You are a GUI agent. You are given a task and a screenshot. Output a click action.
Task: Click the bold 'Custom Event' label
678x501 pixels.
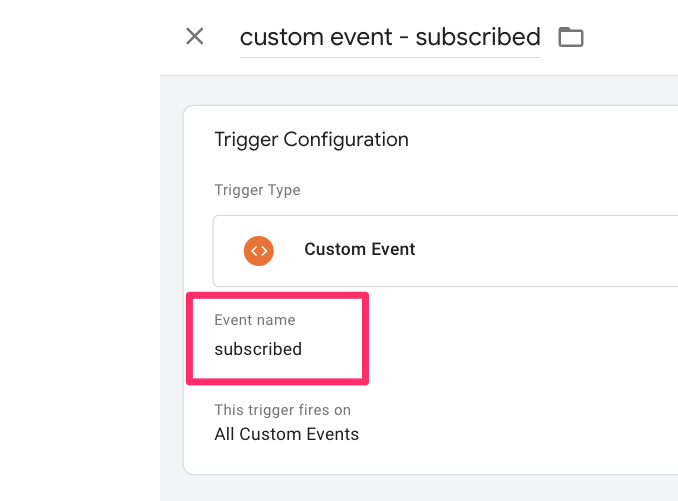[360, 249]
